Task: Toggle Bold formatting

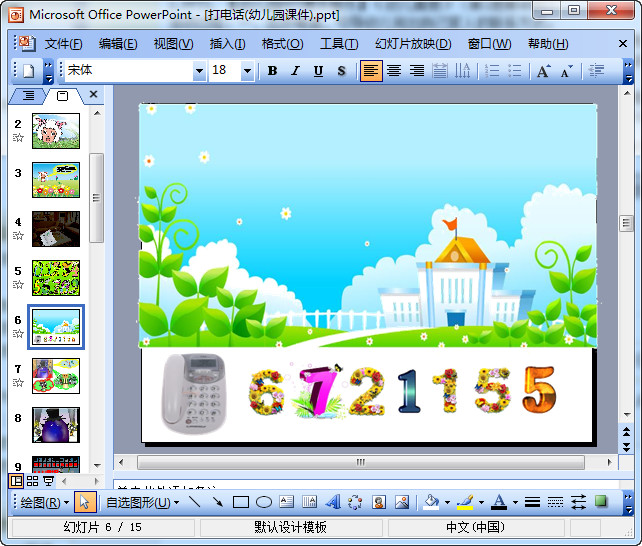Action: [272, 71]
